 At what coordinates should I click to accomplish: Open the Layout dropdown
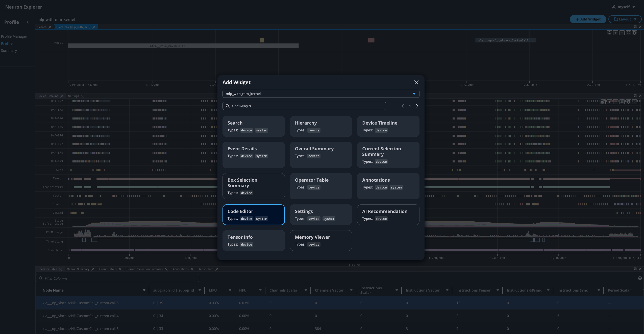tap(625, 19)
